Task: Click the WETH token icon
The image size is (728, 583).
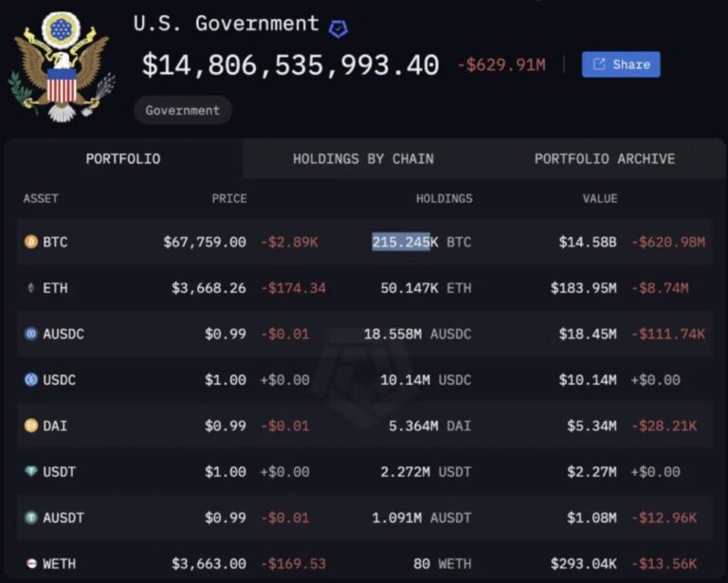Action: pyautogui.click(x=31, y=563)
